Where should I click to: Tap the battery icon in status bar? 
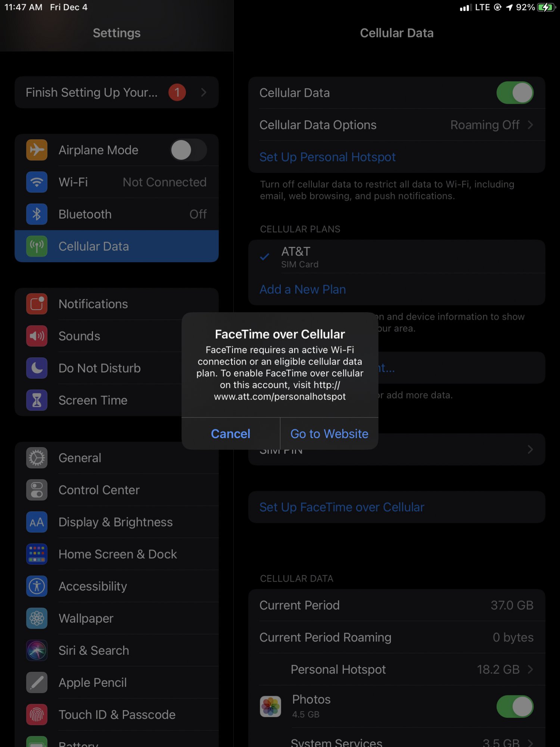[546, 7]
